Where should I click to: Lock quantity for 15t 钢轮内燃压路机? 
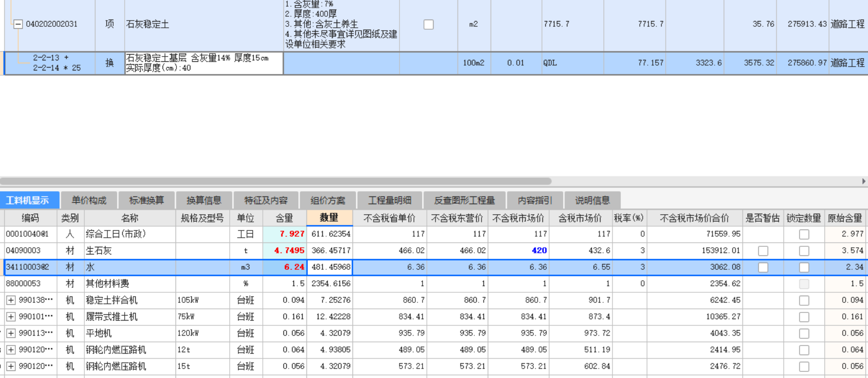coord(804,367)
